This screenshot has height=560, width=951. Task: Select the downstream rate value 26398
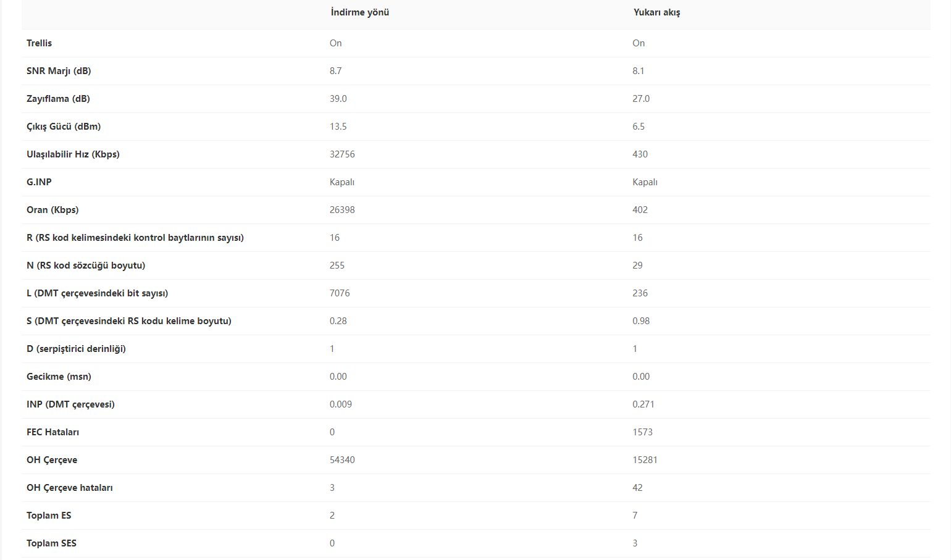point(342,210)
